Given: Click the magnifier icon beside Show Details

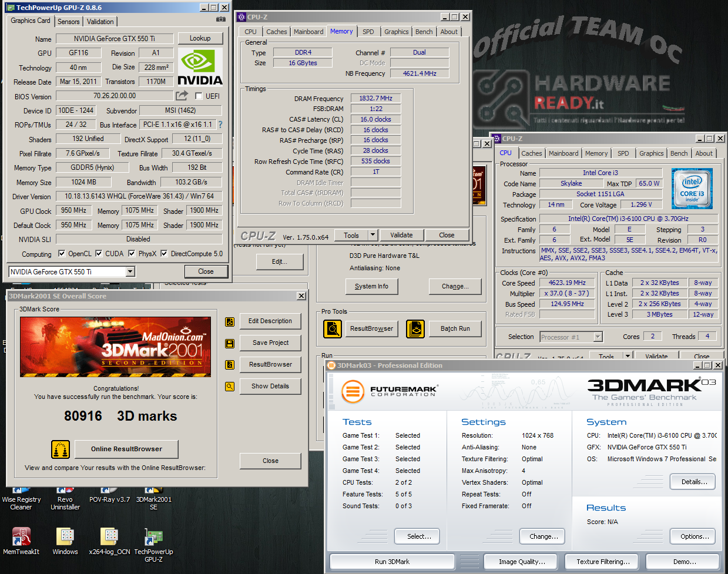Looking at the screenshot, I should [x=230, y=387].
